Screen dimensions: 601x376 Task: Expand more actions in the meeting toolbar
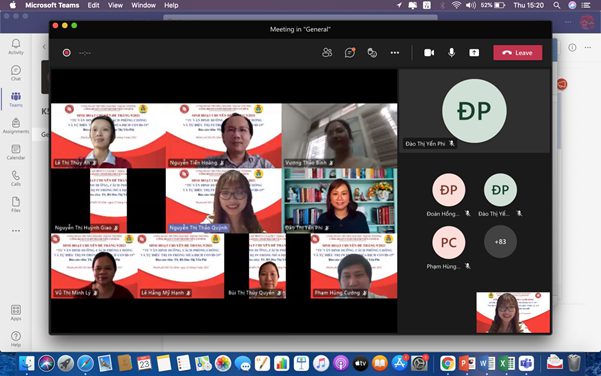pos(395,53)
